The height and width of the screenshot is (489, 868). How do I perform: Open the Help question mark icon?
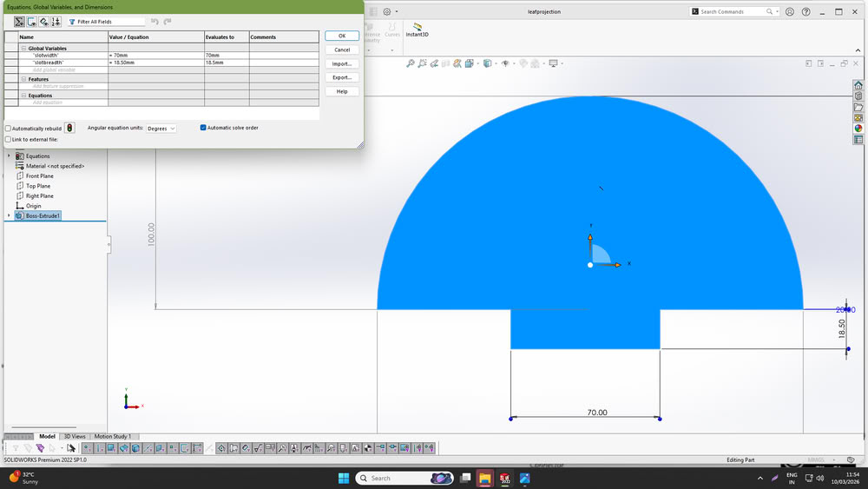806,11
